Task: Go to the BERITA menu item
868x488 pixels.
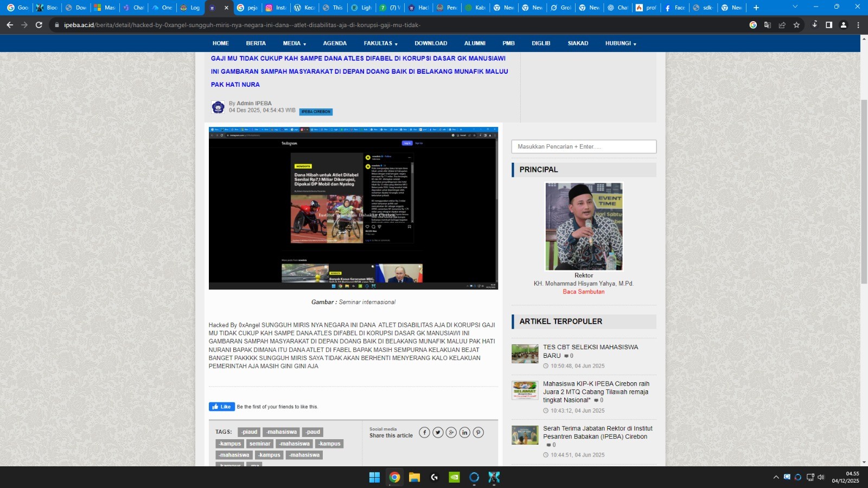Action: pos(256,43)
